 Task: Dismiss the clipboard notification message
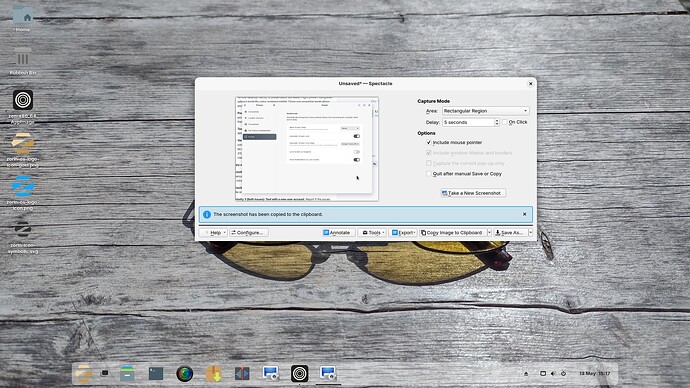pyautogui.click(x=525, y=214)
